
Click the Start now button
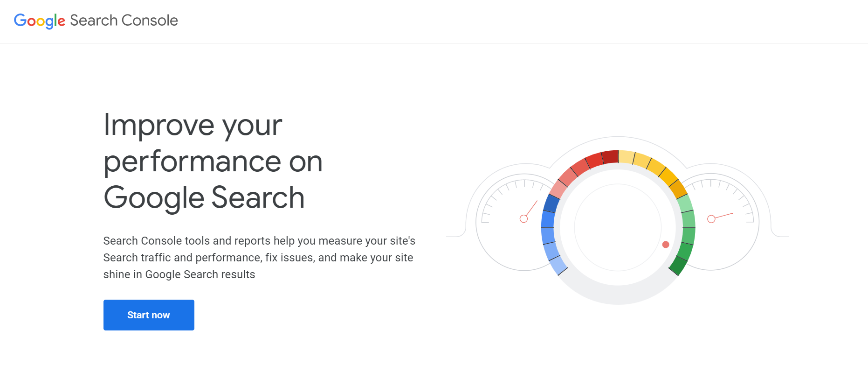pos(149,315)
